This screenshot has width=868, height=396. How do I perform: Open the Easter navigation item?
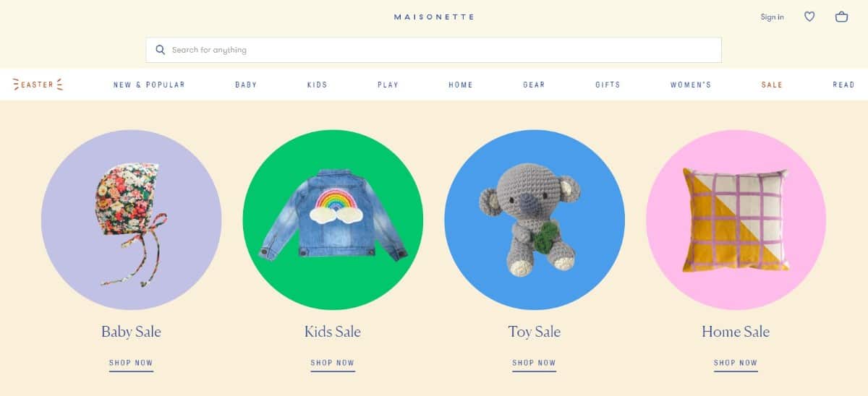point(38,85)
